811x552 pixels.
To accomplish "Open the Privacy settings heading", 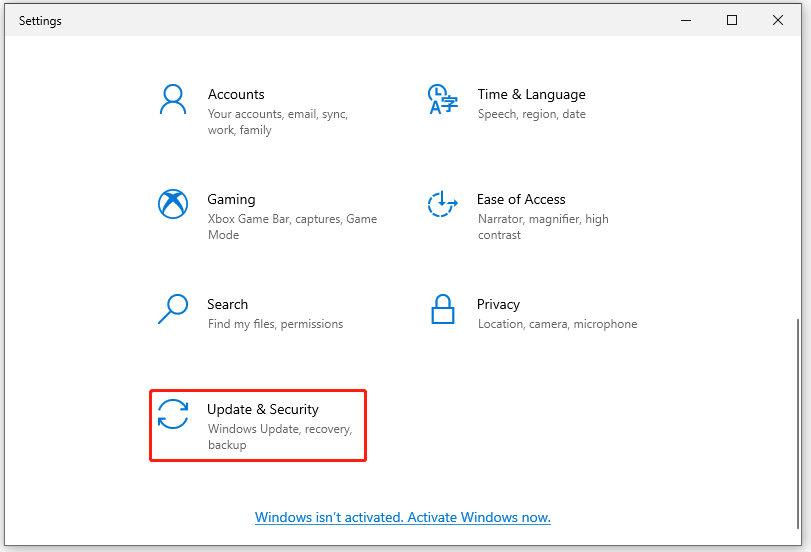I will click(498, 305).
